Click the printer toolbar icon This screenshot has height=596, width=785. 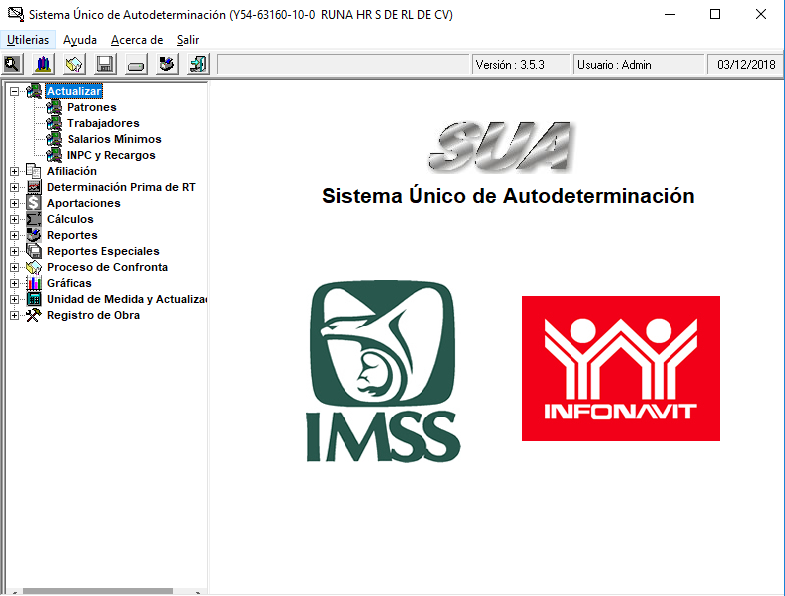tap(167, 64)
